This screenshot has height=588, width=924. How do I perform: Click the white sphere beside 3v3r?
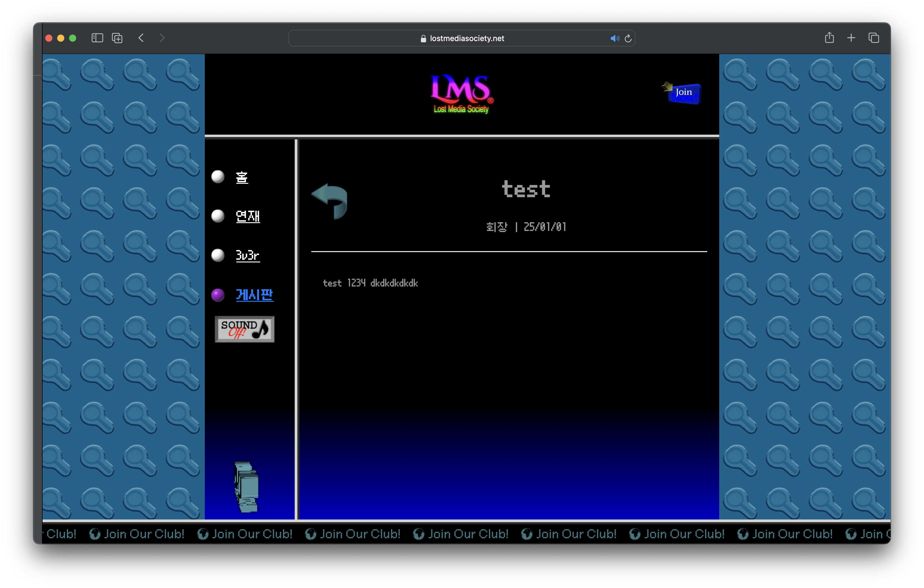[218, 255]
